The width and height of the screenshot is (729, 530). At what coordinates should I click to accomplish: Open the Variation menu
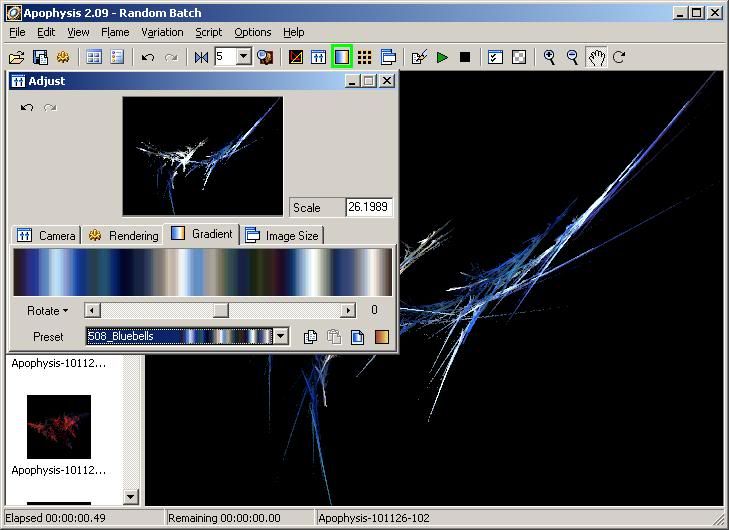pos(161,32)
